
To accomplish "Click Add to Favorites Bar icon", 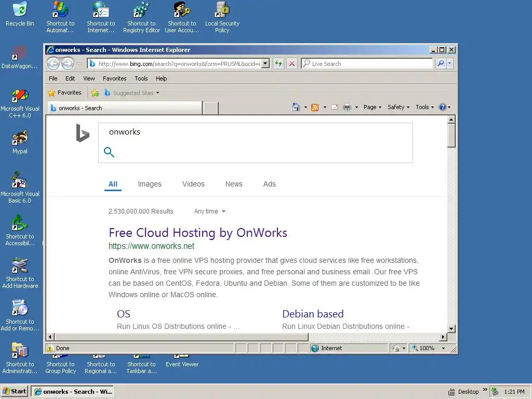I will [x=95, y=92].
